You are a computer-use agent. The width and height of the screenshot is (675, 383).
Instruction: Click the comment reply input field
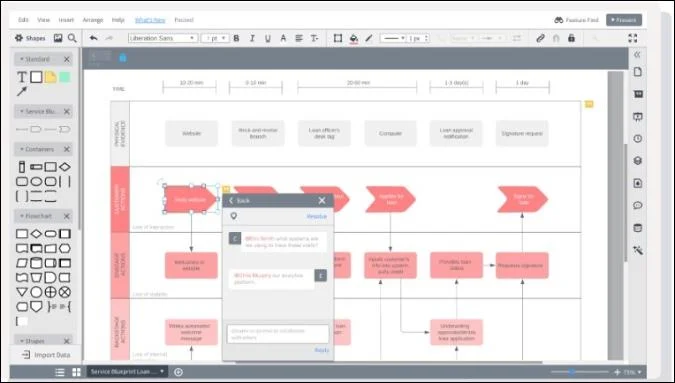click(278, 334)
